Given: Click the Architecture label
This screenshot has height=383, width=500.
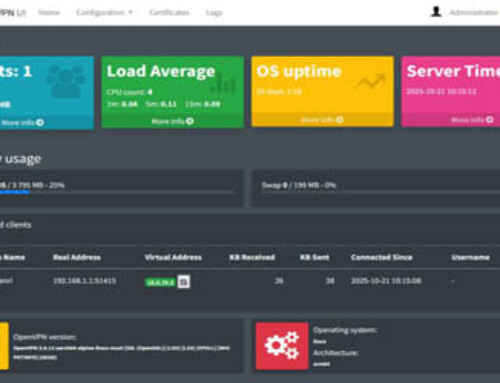Looking at the screenshot, I should pyautogui.click(x=336, y=353).
